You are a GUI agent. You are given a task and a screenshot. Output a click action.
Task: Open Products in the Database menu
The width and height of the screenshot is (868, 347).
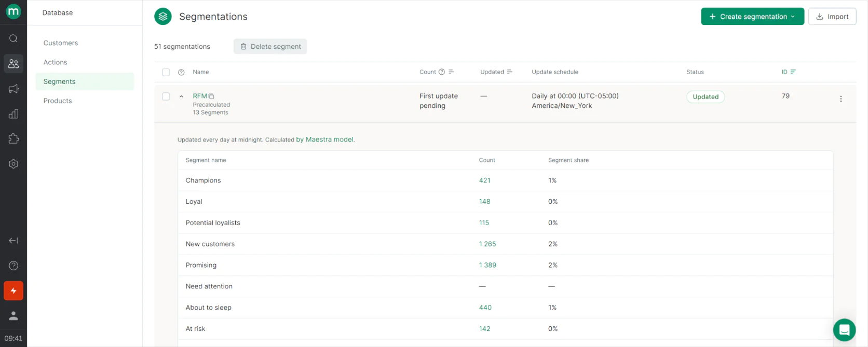coord(58,101)
